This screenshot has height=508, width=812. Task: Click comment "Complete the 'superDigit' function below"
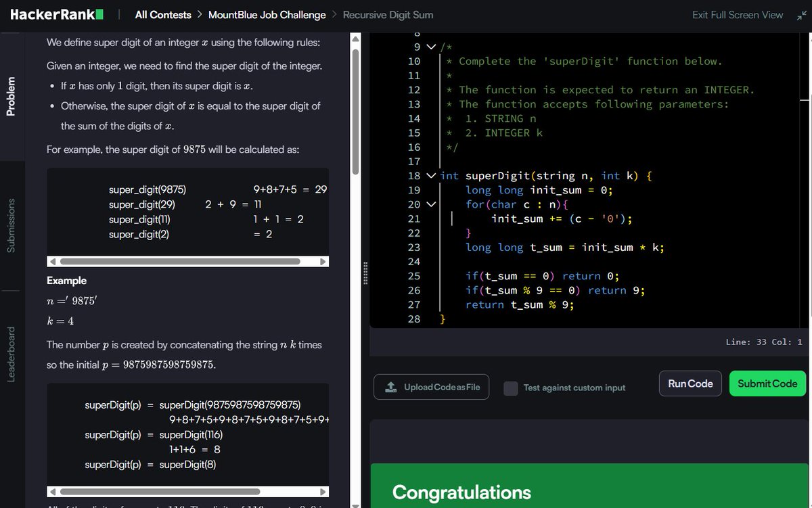[590, 61]
